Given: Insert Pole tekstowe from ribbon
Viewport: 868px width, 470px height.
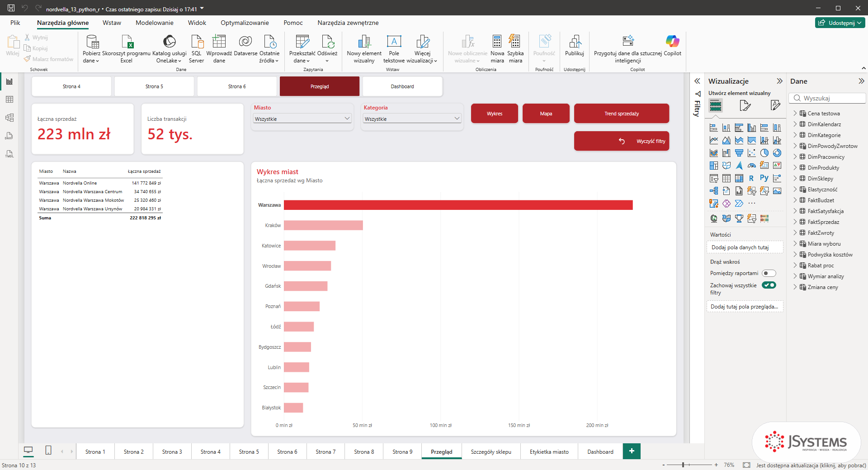Looking at the screenshot, I should [394, 49].
